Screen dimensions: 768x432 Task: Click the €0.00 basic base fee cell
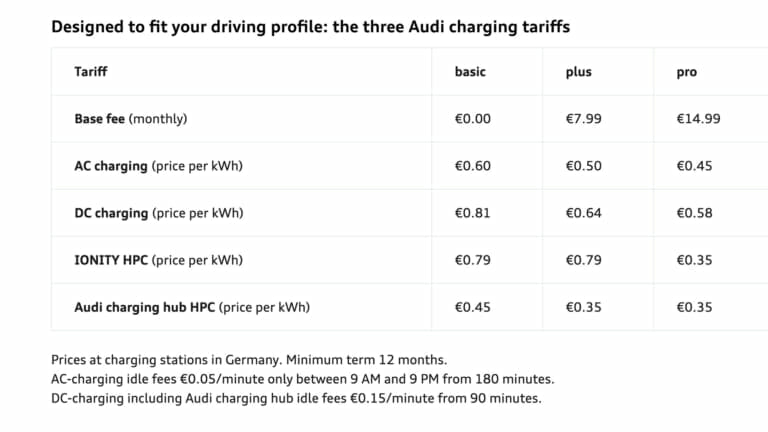click(473, 119)
